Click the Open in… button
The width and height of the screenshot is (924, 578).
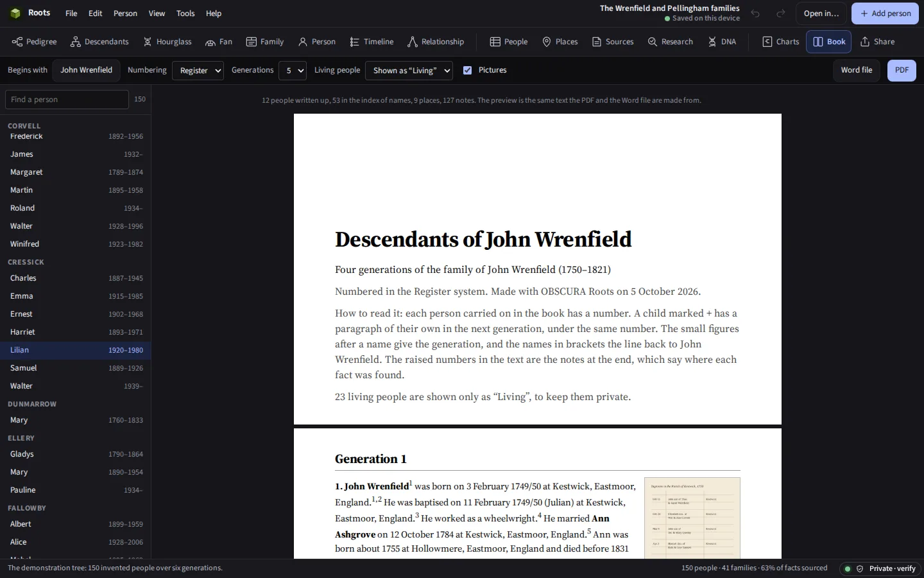click(821, 13)
